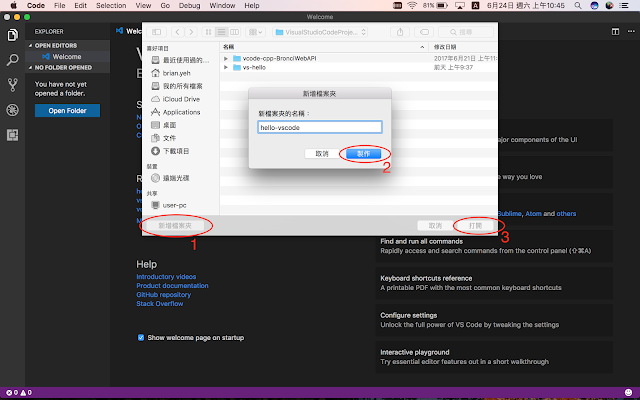Image resolution: width=640 pixels, height=400 pixels.
Task: Select 桌面 in the sidebar
Action: click(x=169, y=125)
